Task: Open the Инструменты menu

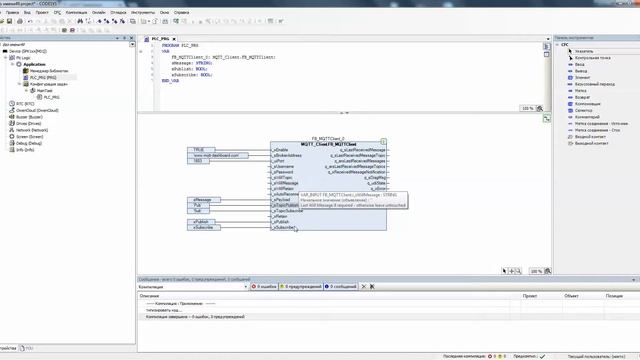Action: coord(143,13)
